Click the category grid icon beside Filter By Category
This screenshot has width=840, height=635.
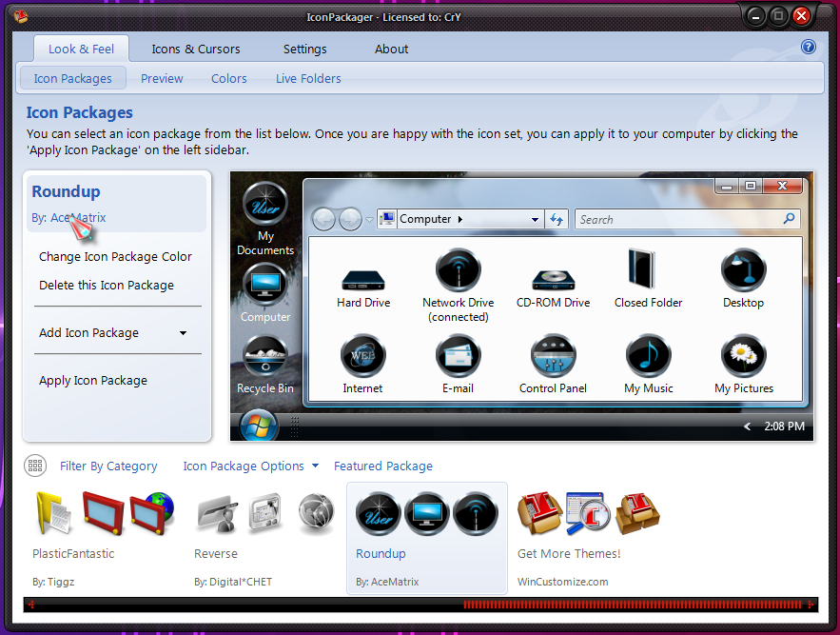tap(35, 466)
